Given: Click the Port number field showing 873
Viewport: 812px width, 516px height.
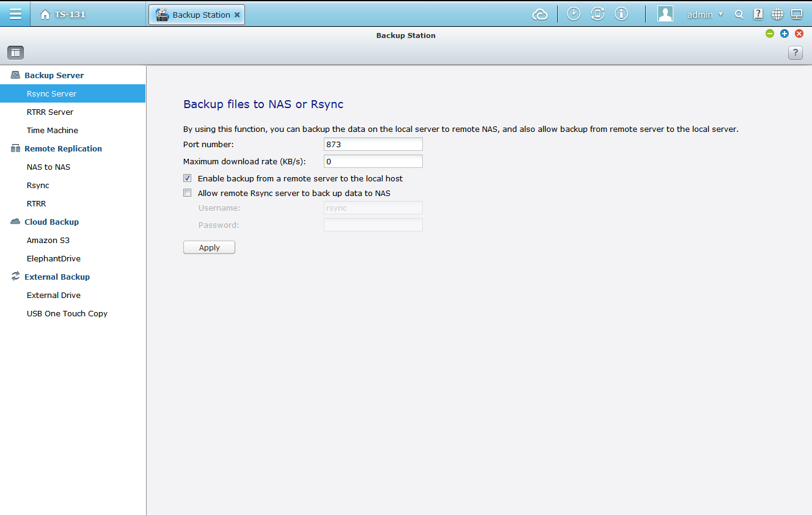Looking at the screenshot, I should coord(373,144).
